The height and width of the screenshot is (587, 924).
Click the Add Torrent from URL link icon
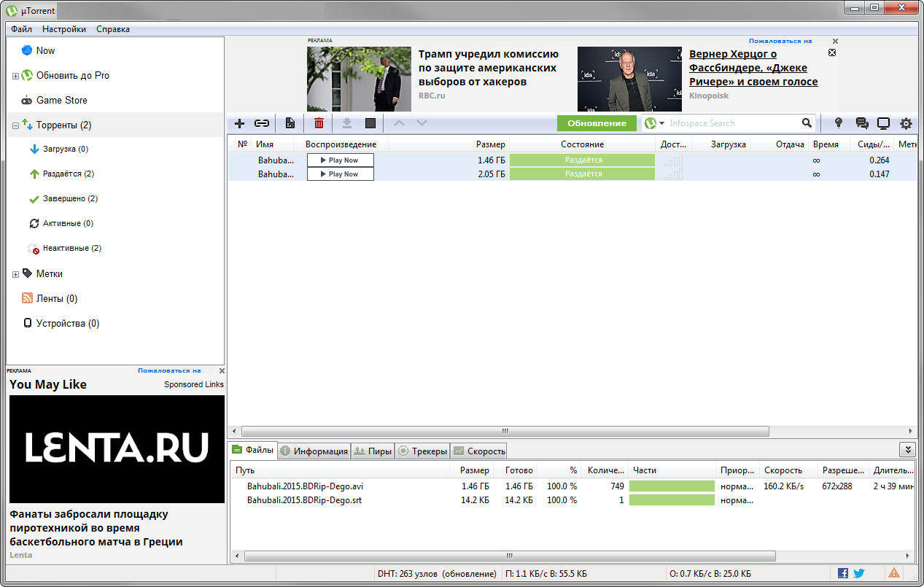click(x=262, y=123)
